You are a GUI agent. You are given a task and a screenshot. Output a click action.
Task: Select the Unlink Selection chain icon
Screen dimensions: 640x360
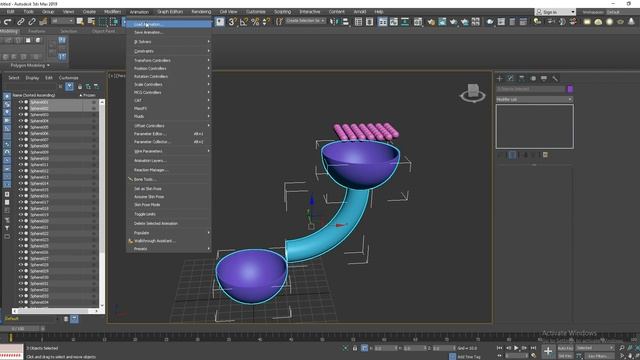coord(31,22)
